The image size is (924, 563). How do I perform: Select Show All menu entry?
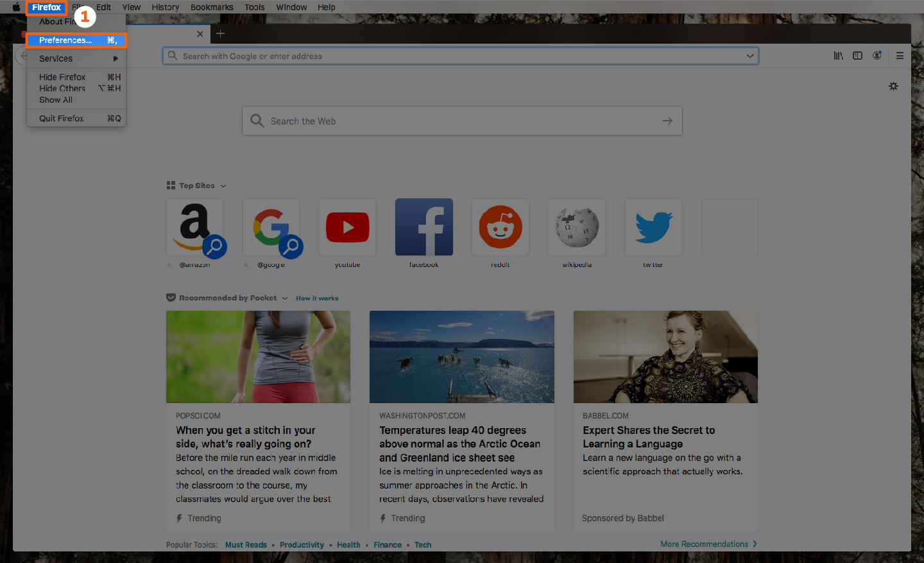76,100
